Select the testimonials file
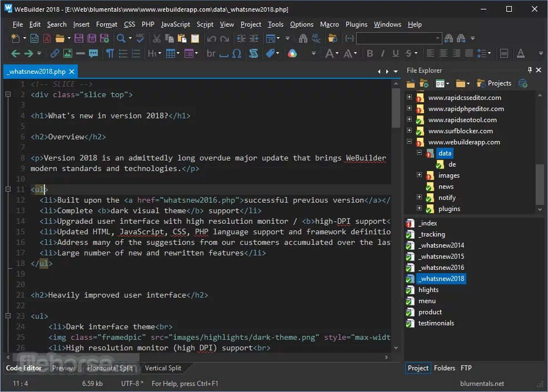 coord(436,323)
